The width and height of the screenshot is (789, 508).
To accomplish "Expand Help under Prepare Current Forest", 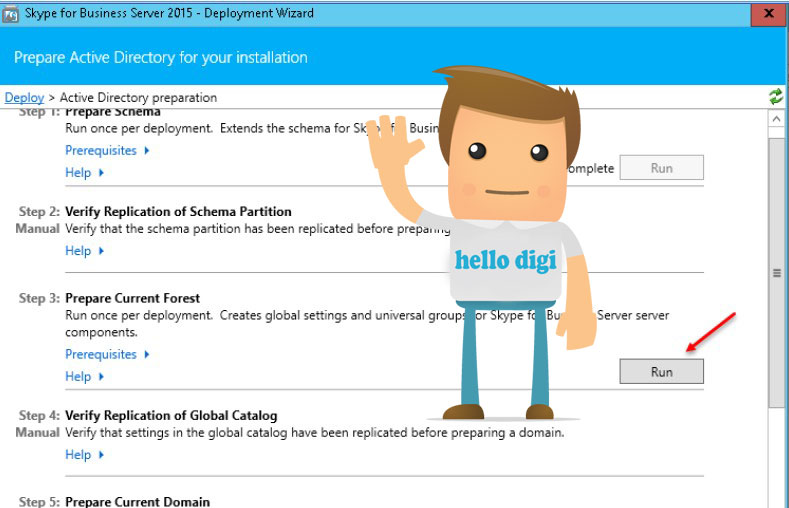I will 84,376.
